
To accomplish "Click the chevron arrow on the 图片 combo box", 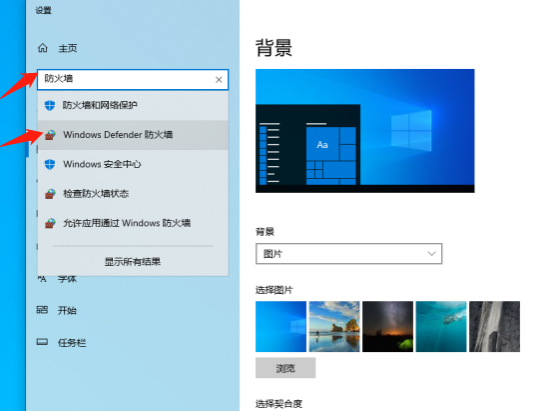I will pyautogui.click(x=431, y=253).
